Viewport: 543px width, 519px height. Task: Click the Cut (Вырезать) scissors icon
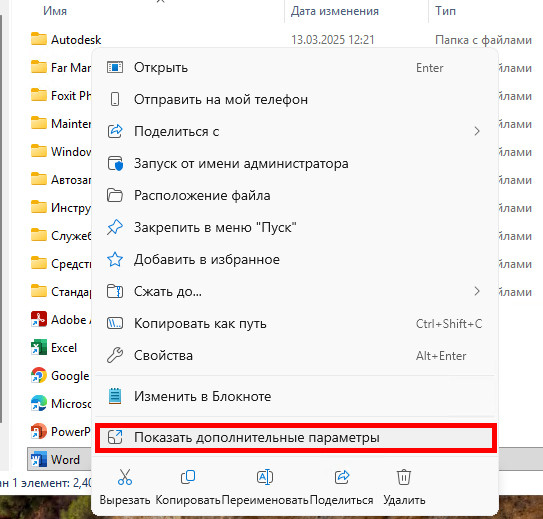(125, 477)
